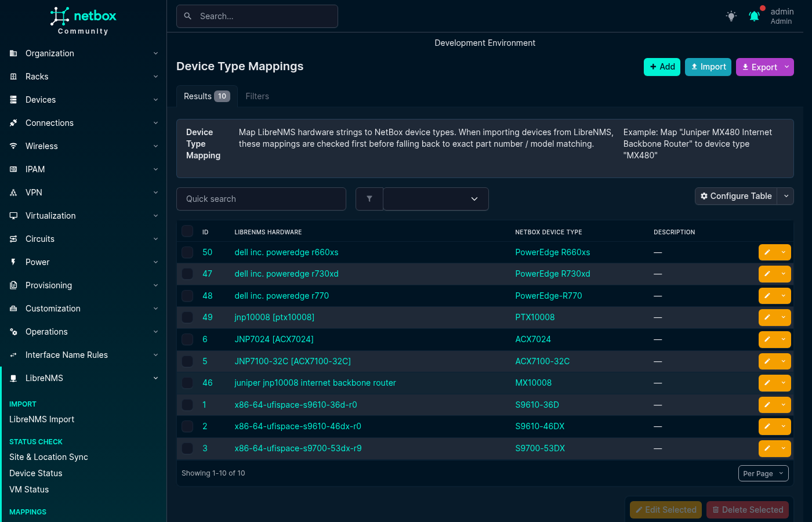The height and width of the screenshot is (522, 812).
Task: Click the Interface Name Rules icon
Action: (13, 355)
